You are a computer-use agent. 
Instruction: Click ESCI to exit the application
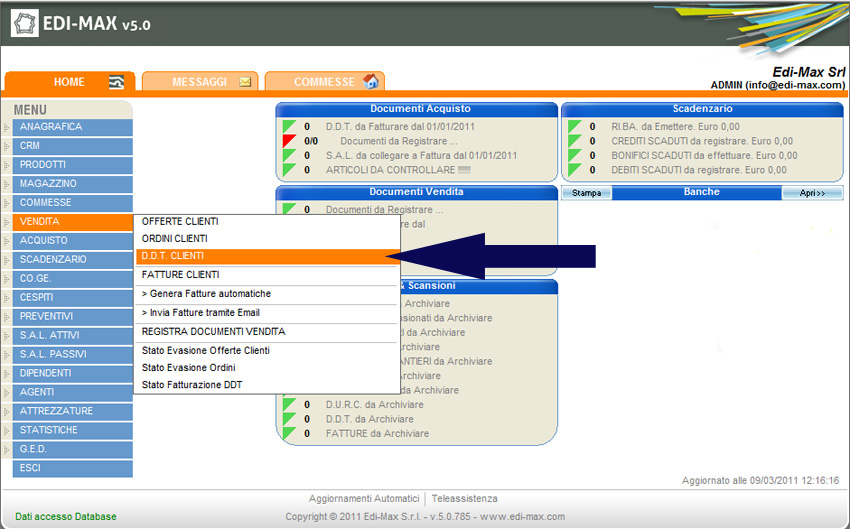pos(72,468)
